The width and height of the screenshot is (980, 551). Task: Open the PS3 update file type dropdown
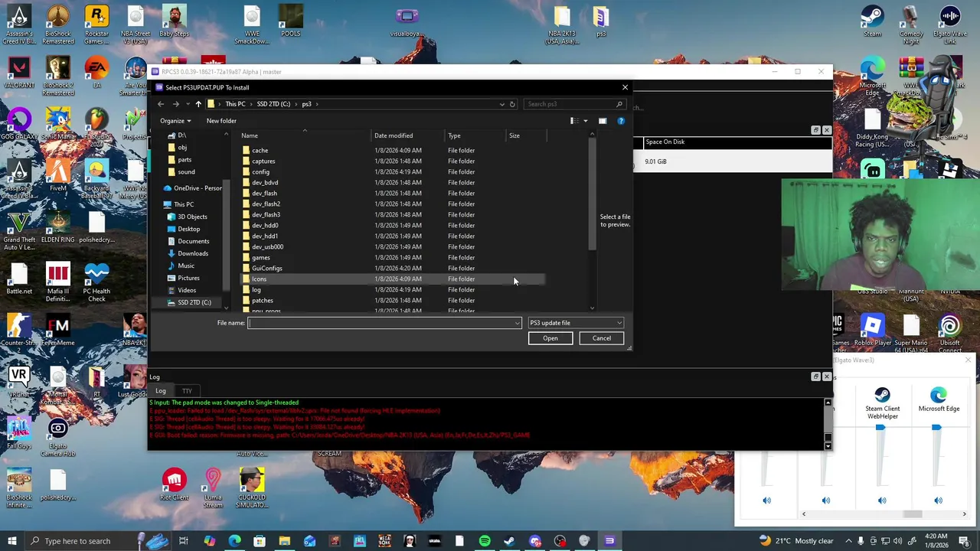point(576,323)
